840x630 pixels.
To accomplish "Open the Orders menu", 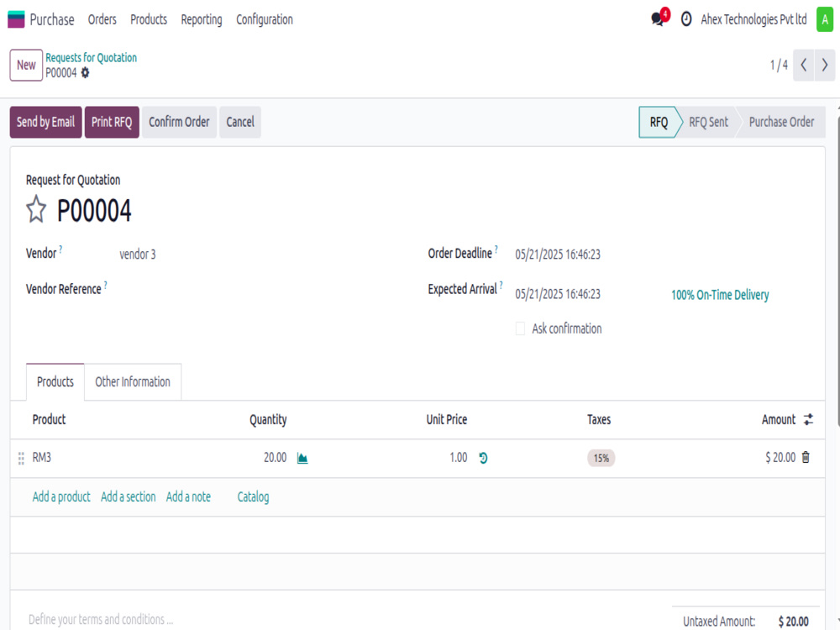I will point(102,20).
